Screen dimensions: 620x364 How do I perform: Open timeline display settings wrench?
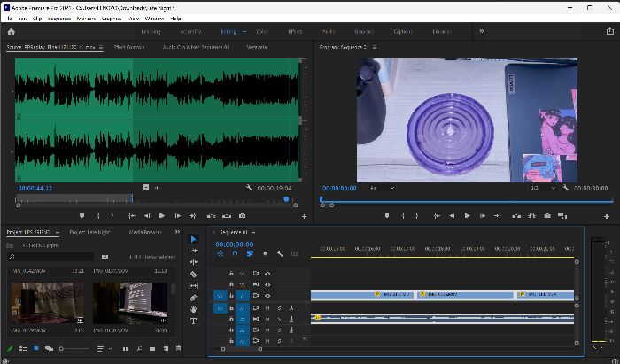(x=280, y=253)
